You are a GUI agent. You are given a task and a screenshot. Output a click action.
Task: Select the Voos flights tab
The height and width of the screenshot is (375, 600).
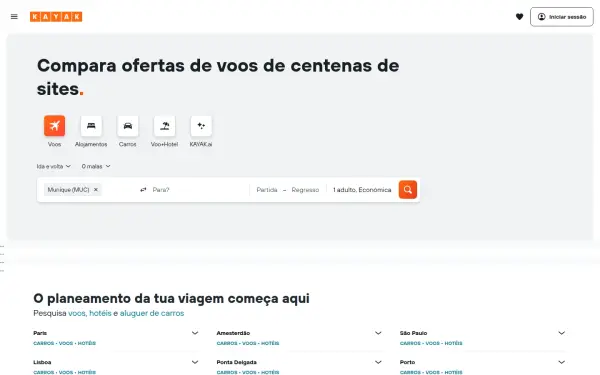tap(54, 126)
